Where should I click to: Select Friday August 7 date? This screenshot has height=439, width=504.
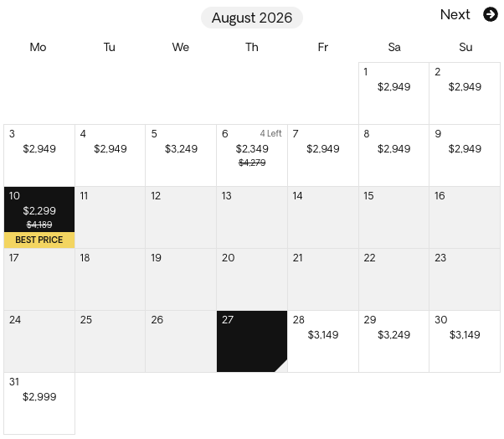pos(323,155)
